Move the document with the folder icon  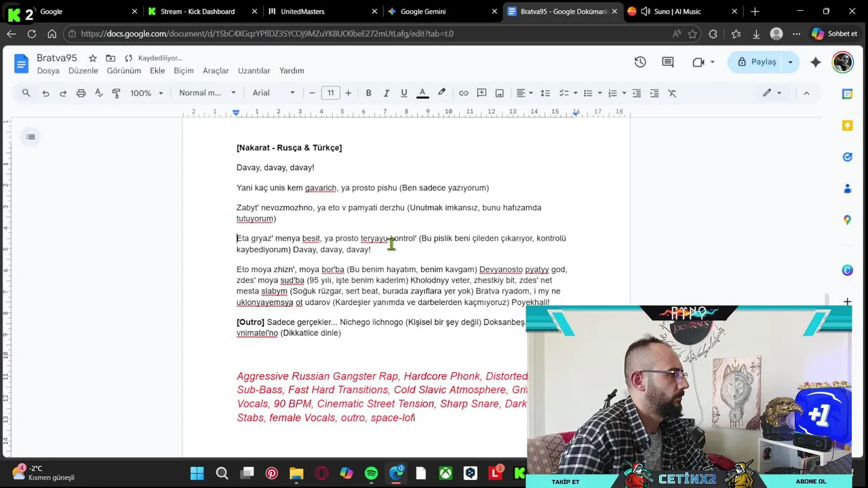(x=111, y=58)
